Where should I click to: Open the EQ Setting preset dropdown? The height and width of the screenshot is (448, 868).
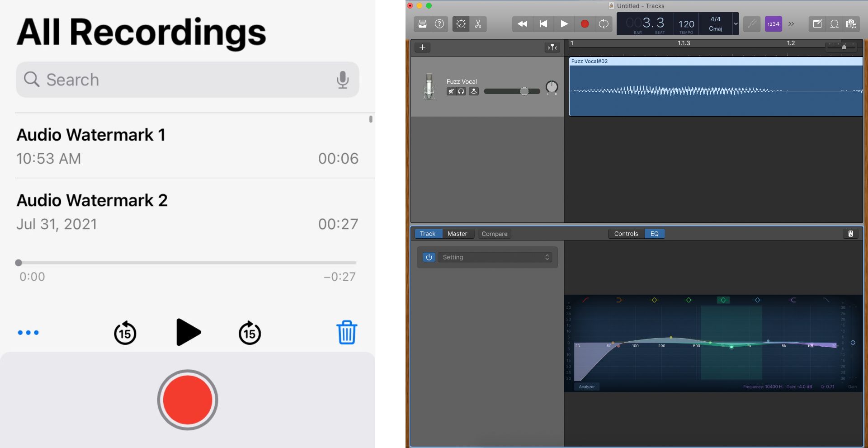(x=495, y=257)
